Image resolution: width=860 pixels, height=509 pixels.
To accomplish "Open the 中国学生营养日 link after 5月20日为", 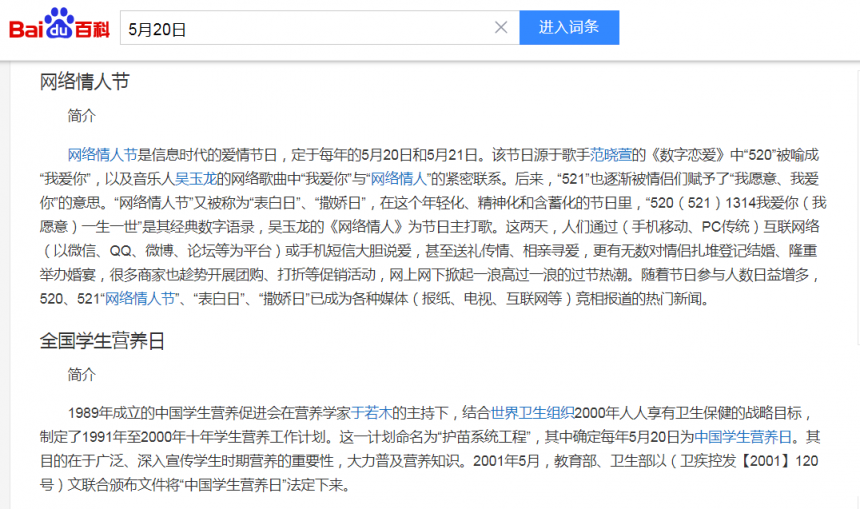I will point(742,436).
